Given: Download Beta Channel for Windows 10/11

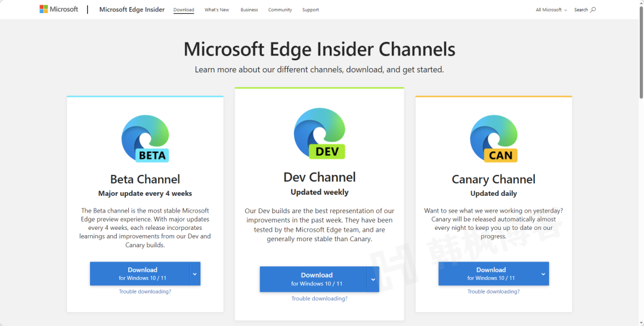Looking at the screenshot, I should 140,273.
